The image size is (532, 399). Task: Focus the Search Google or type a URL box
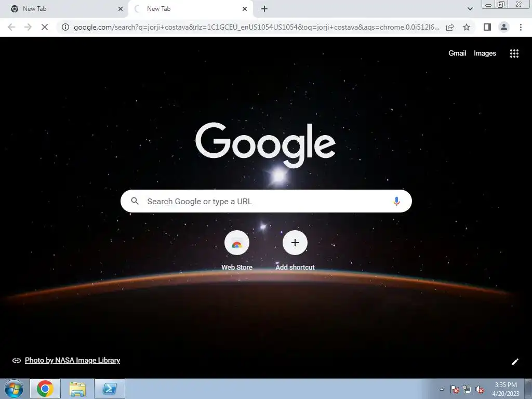(266, 201)
